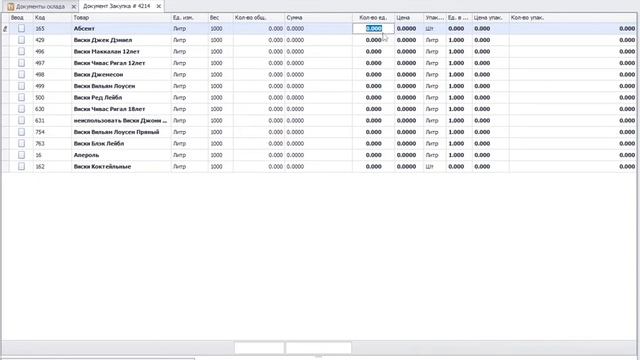
Task: Close the Документ Закупка # 4214 tab
Action: point(158,6)
